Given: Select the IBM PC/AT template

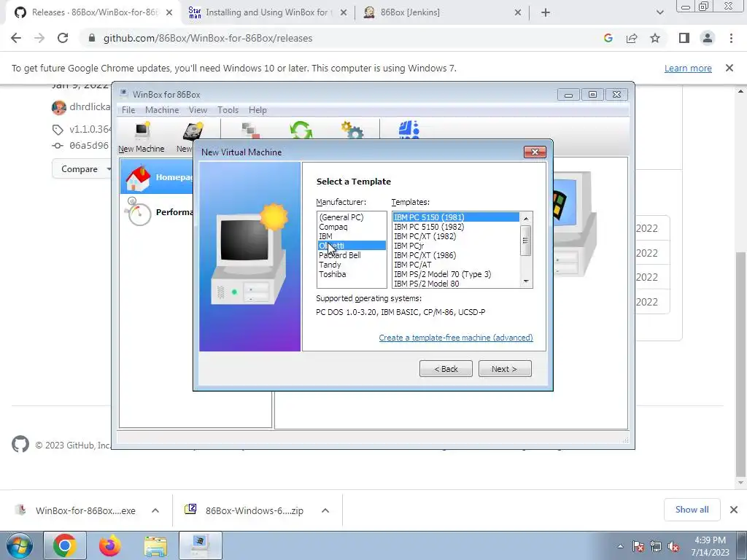Looking at the screenshot, I should [x=456, y=265].
